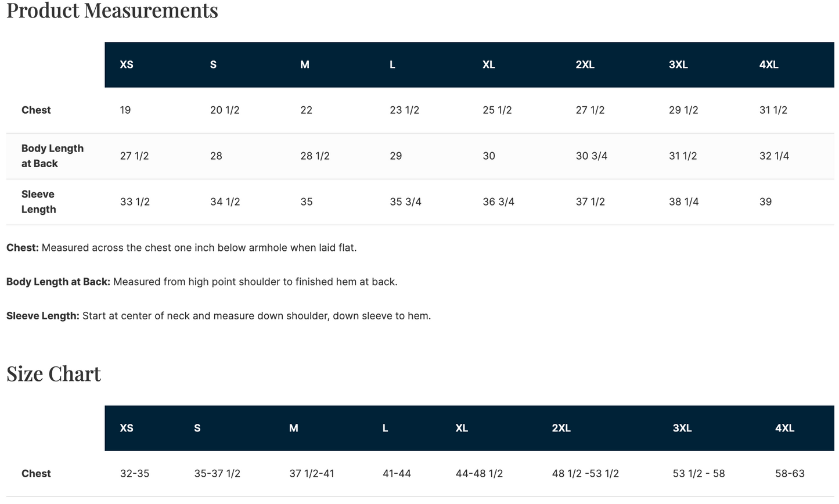Select the 58-63 chest range cell
The height and width of the screenshot is (504, 839).
[x=790, y=473]
